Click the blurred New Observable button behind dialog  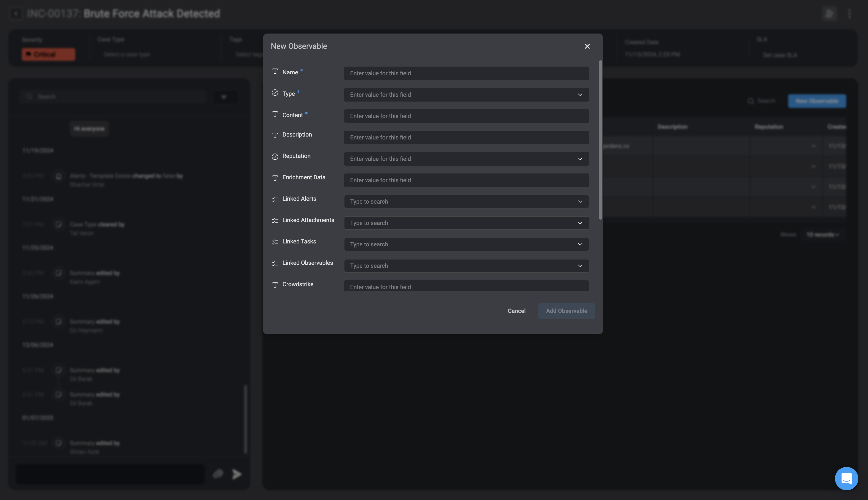click(x=817, y=101)
